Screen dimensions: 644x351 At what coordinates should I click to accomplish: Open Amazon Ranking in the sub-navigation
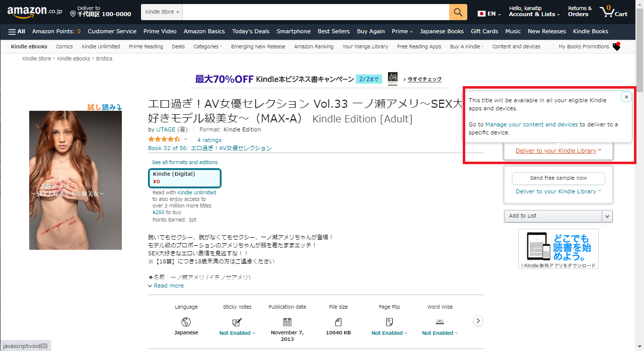tap(314, 46)
